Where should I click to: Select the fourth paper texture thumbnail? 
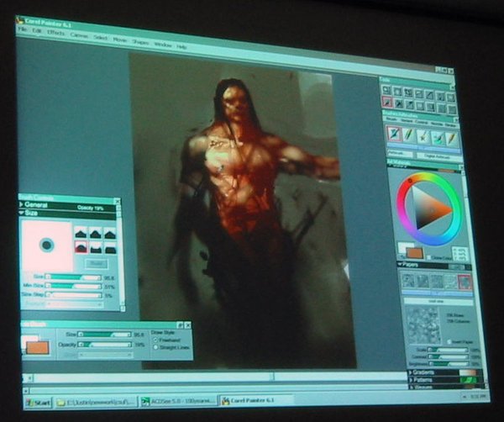pos(451,282)
